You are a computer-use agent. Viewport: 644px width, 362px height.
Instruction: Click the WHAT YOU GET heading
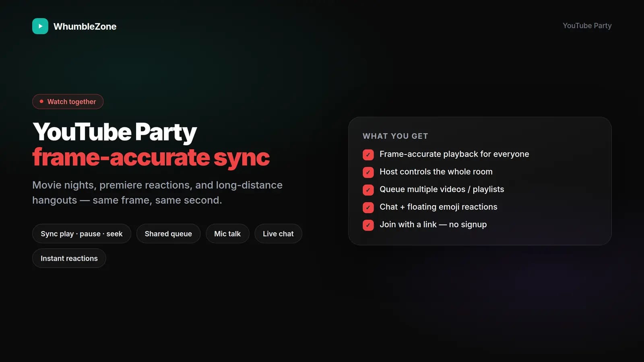click(395, 136)
